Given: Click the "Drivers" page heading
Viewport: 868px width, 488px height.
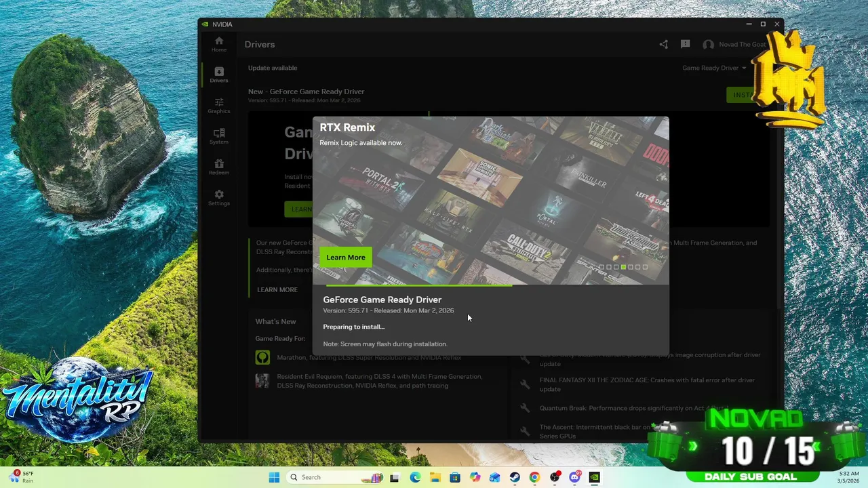Looking at the screenshot, I should (260, 45).
